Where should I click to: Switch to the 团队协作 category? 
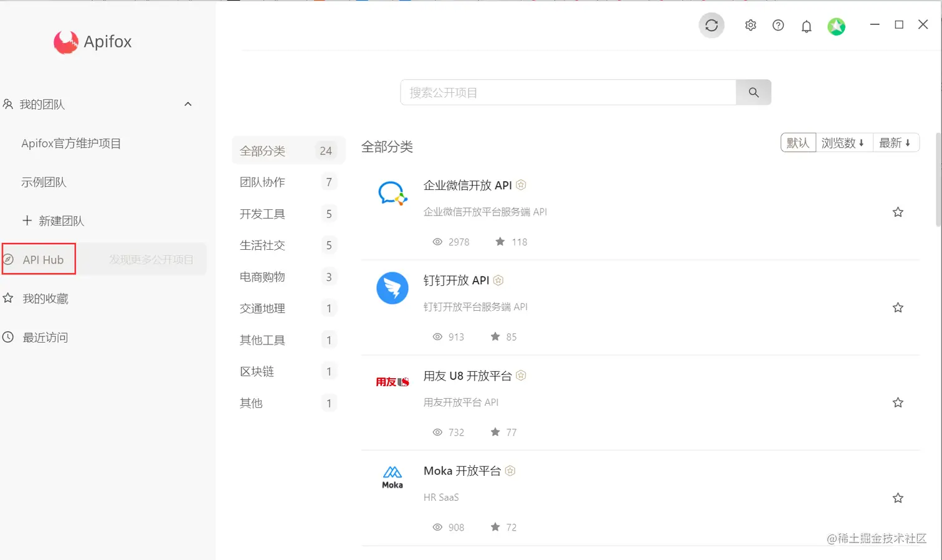[262, 182]
